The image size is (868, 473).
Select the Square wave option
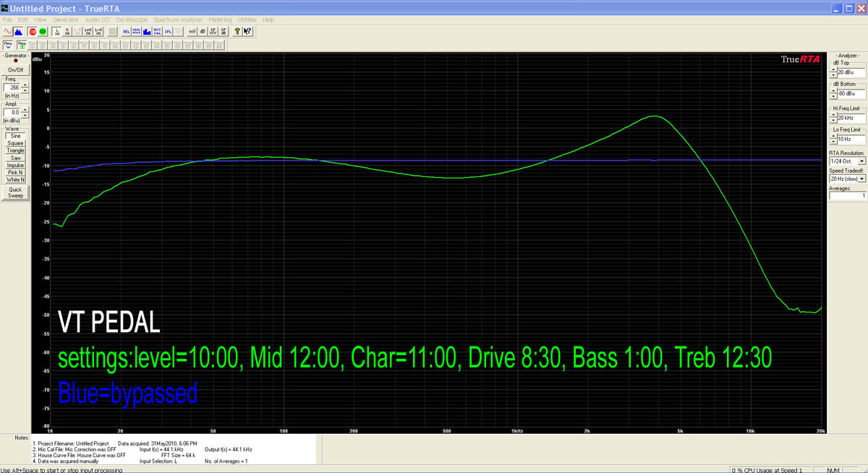click(16, 143)
